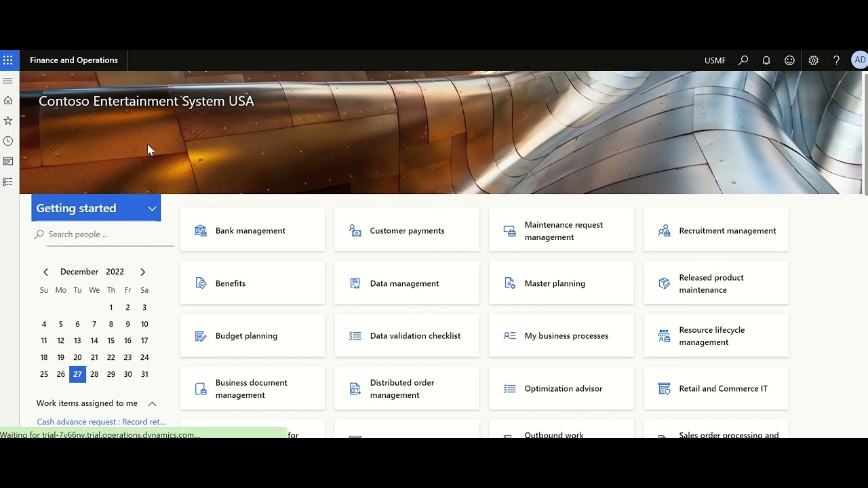
Task: Open the Benefits tile
Action: point(252,283)
